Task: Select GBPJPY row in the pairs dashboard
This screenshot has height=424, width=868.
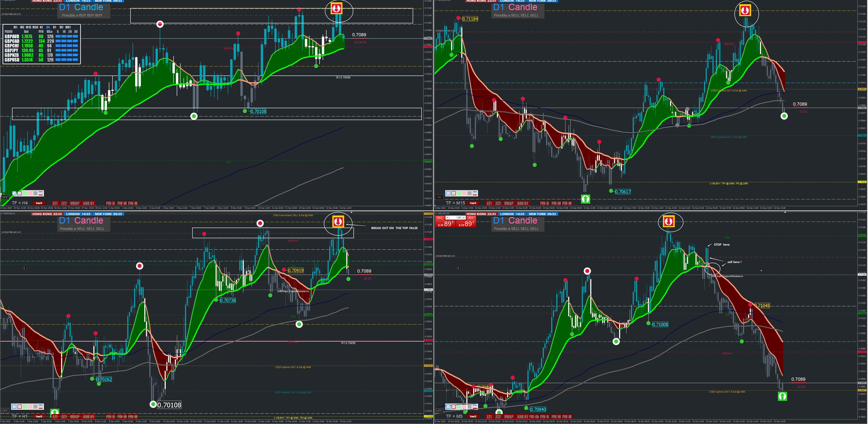Action: point(11,50)
